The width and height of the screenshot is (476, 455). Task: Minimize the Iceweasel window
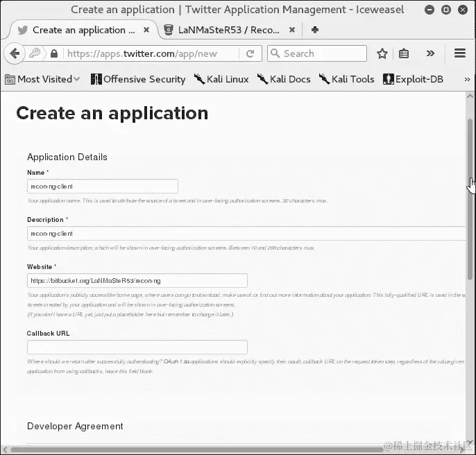pyautogui.click(x=430, y=10)
